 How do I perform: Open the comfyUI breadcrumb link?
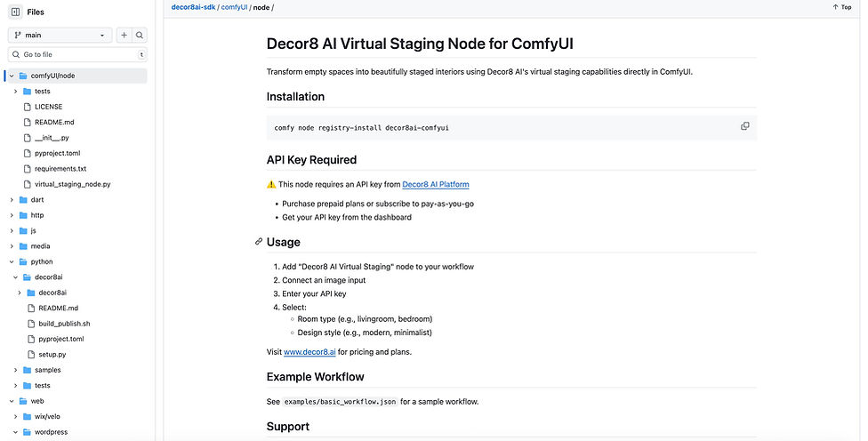tap(234, 7)
